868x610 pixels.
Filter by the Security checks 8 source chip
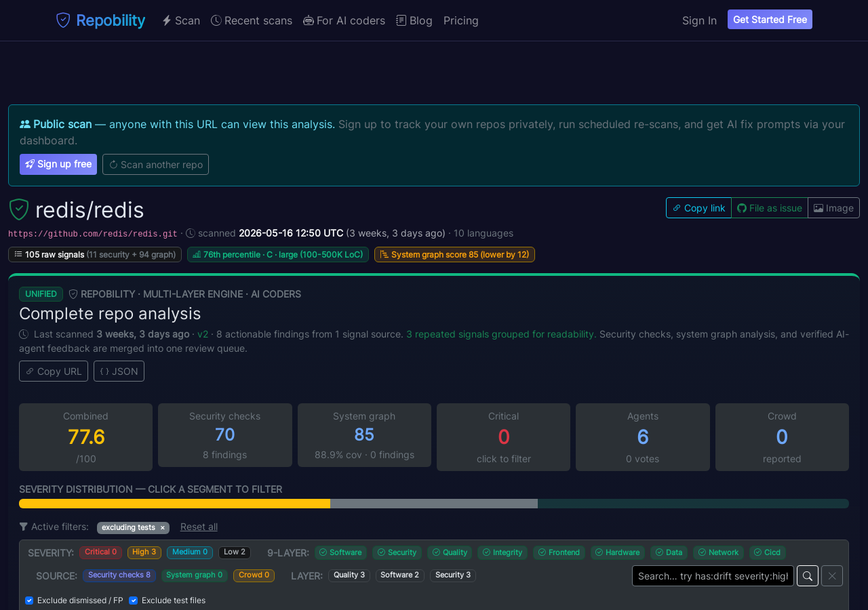119,575
